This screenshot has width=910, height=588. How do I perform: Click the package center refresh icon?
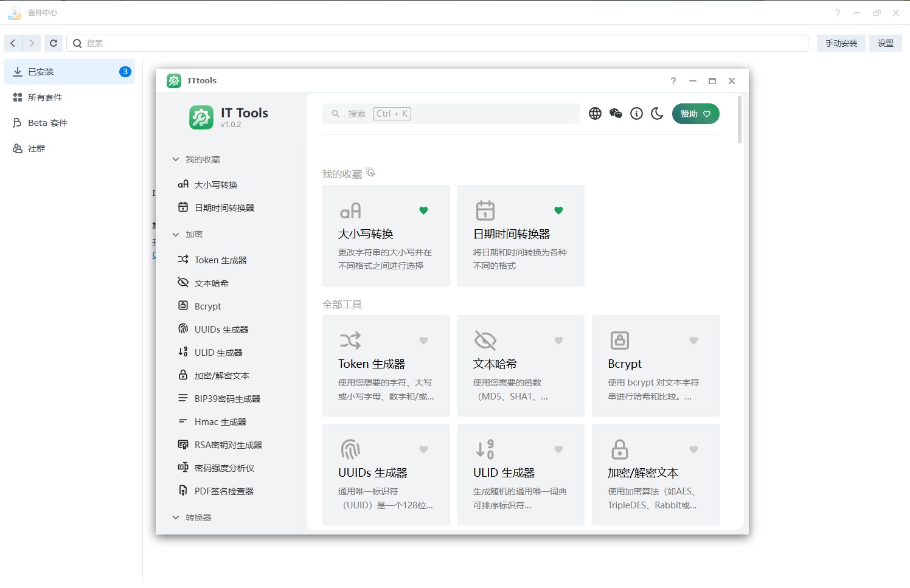[x=54, y=43]
